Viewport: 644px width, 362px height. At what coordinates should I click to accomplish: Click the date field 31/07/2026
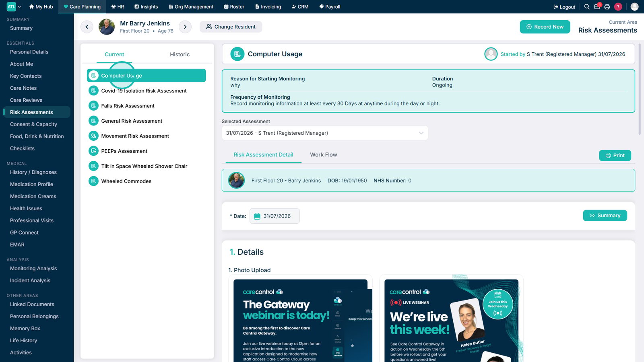pos(275,216)
